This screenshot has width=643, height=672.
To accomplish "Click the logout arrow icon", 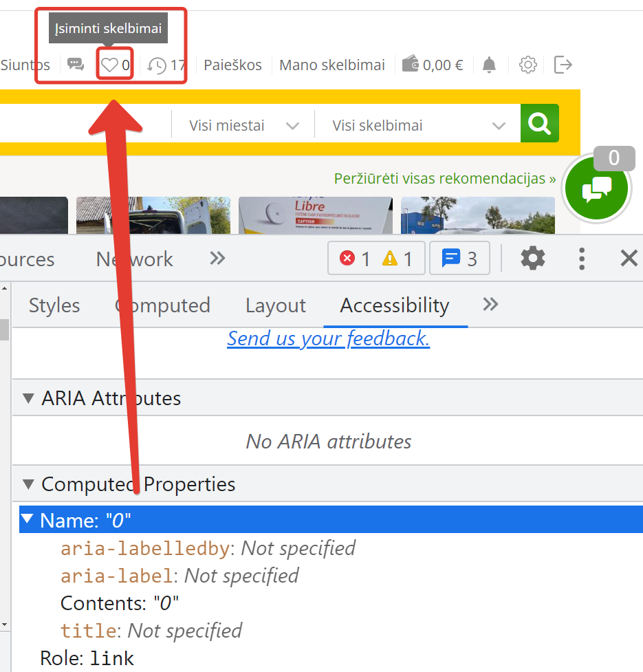I will (563, 65).
